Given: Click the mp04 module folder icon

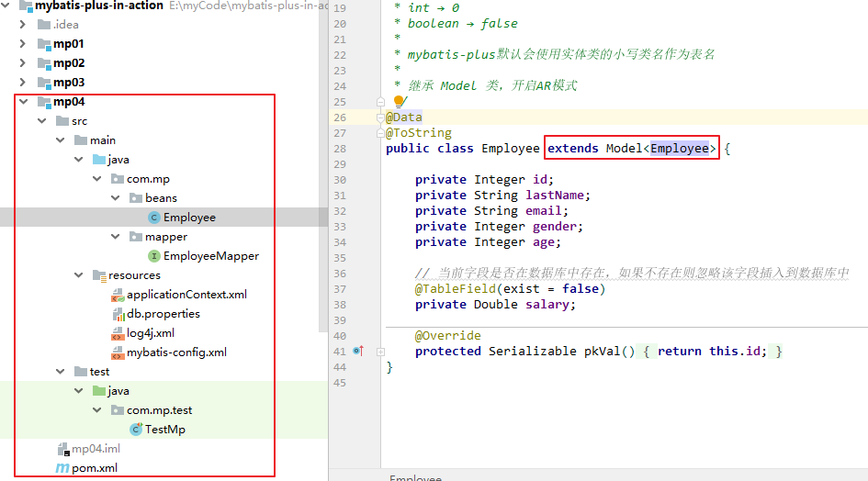Looking at the screenshot, I should pyautogui.click(x=44, y=103).
